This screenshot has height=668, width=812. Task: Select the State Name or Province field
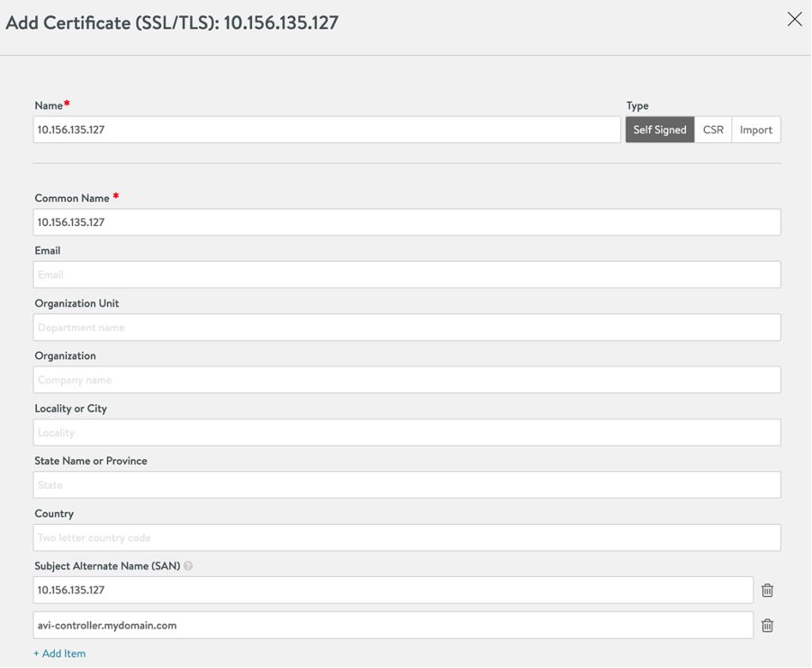pyautogui.click(x=407, y=485)
